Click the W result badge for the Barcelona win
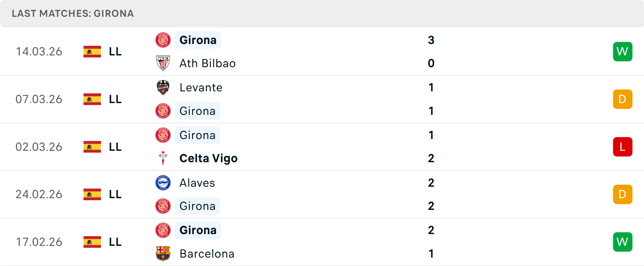This screenshot has height=266, width=644. click(623, 241)
